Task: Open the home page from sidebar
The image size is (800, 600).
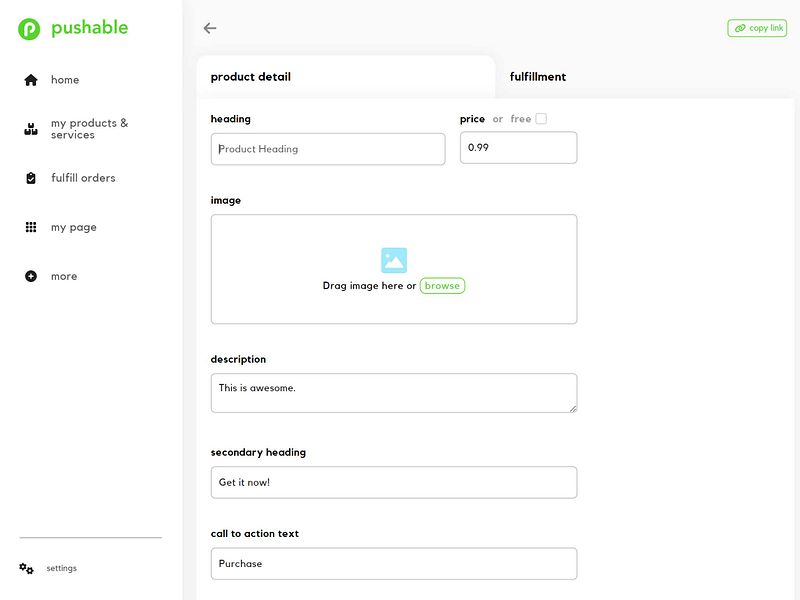Action: (63, 79)
